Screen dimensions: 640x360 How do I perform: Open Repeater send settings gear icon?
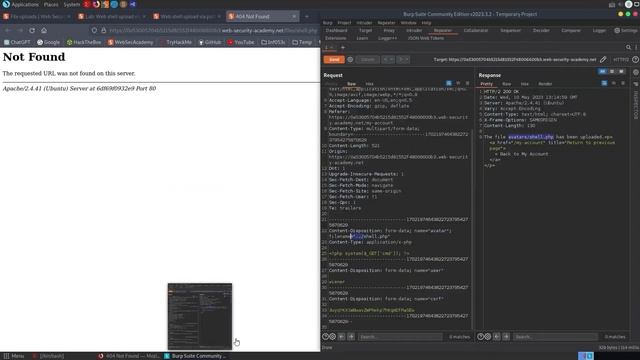point(350,60)
